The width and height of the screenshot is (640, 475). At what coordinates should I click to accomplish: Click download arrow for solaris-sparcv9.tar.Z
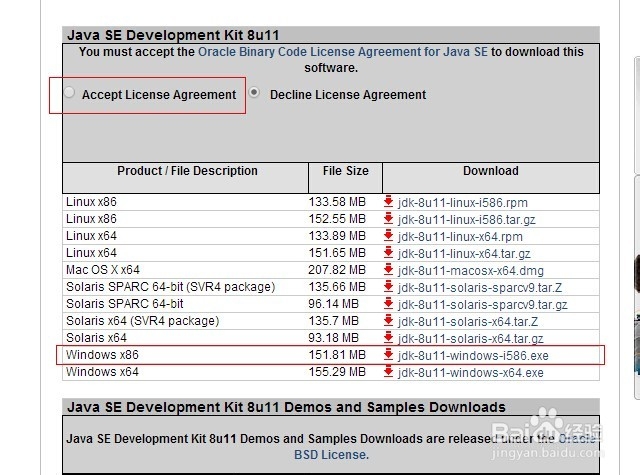pyautogui.click(x=389, y=286)
